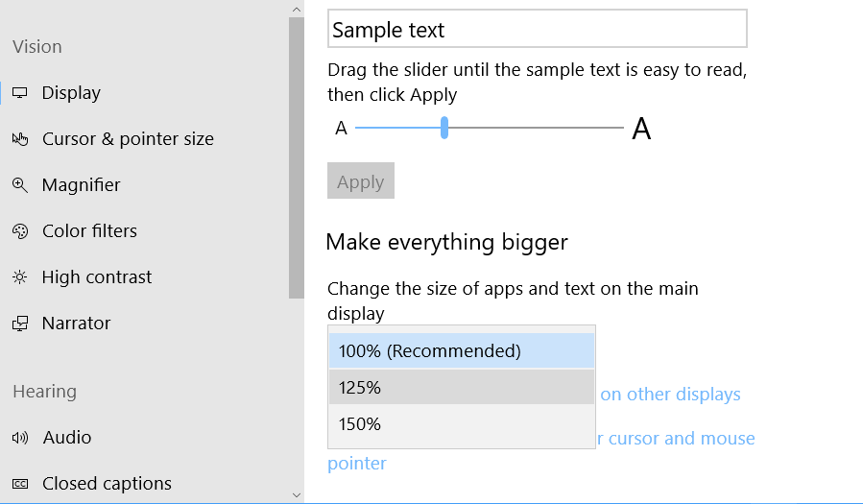Go to High contrast settings
Viewport: 863px width, 504px height.
pos(97,277)
